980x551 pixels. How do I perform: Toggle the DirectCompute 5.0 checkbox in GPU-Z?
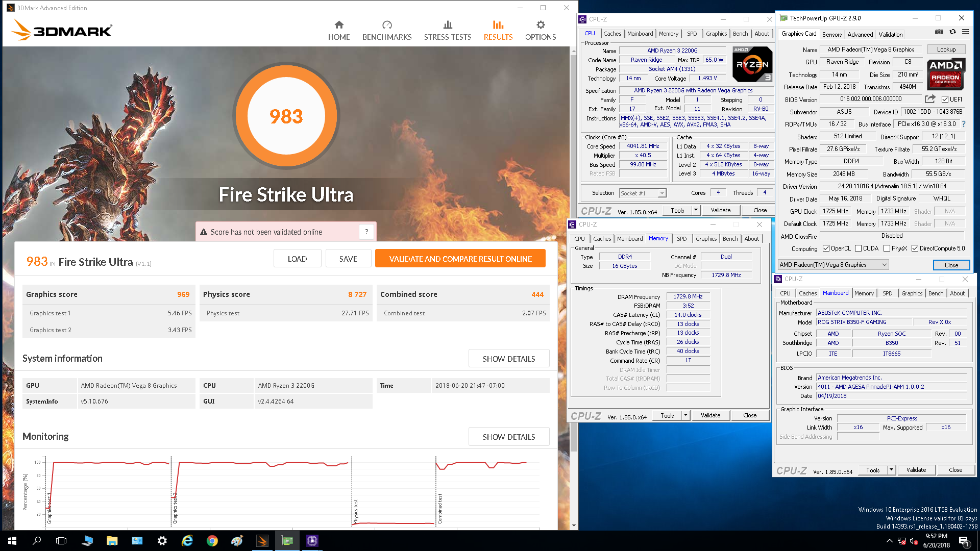point(915,248)
